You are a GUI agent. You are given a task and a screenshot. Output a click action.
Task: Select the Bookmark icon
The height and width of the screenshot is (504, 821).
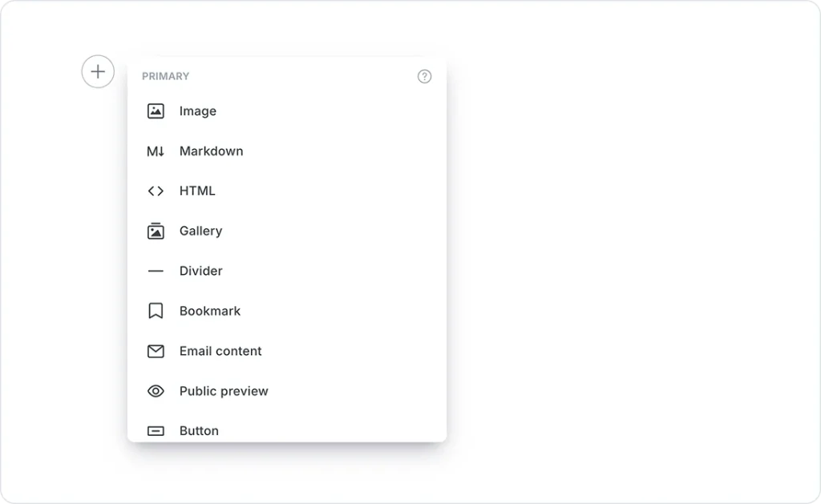pos(156,311)
